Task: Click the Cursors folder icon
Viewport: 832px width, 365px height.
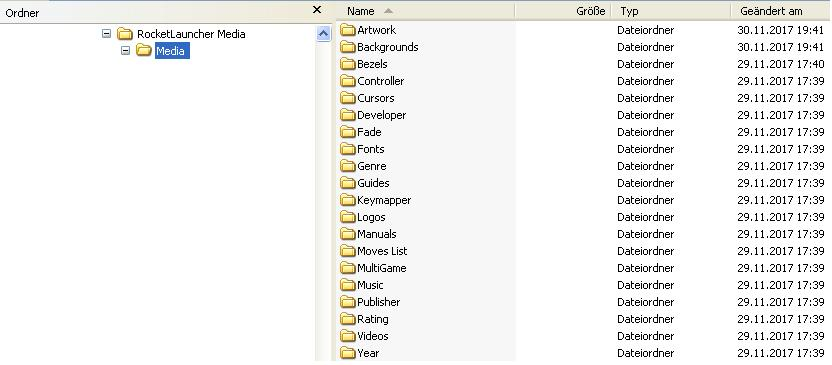Action: 348,98
